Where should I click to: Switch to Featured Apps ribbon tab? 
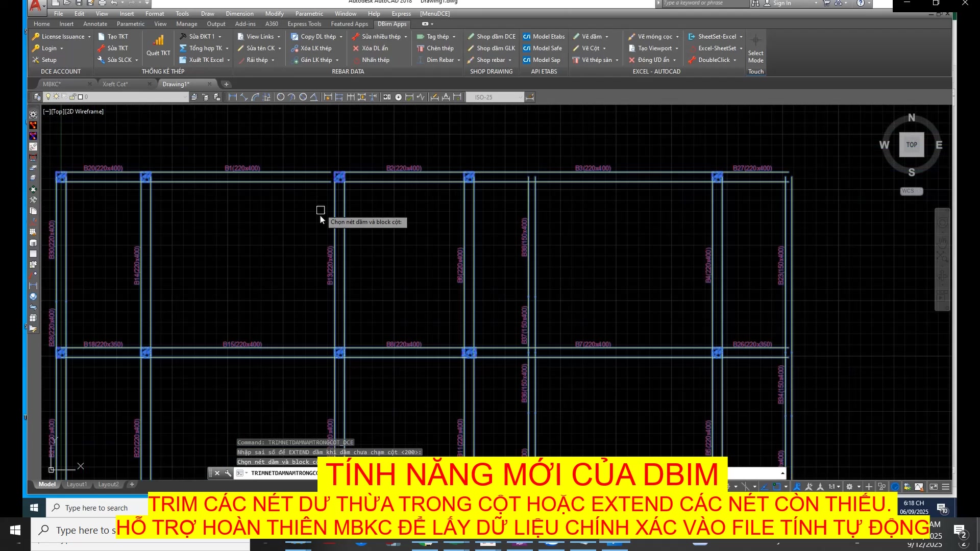click(349, 24)
